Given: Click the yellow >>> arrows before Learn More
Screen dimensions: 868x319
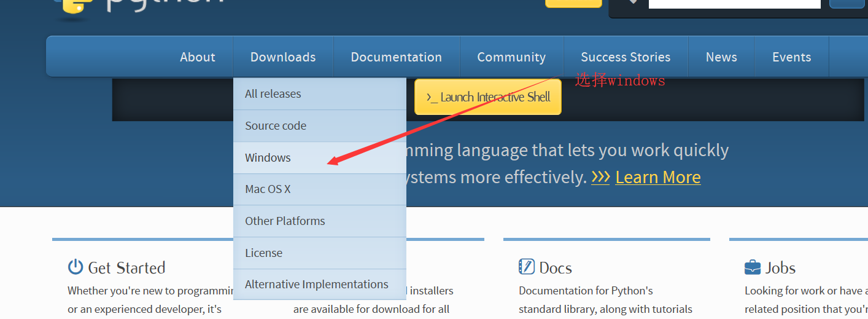Looking at the screenshot, I should point(600,177).
